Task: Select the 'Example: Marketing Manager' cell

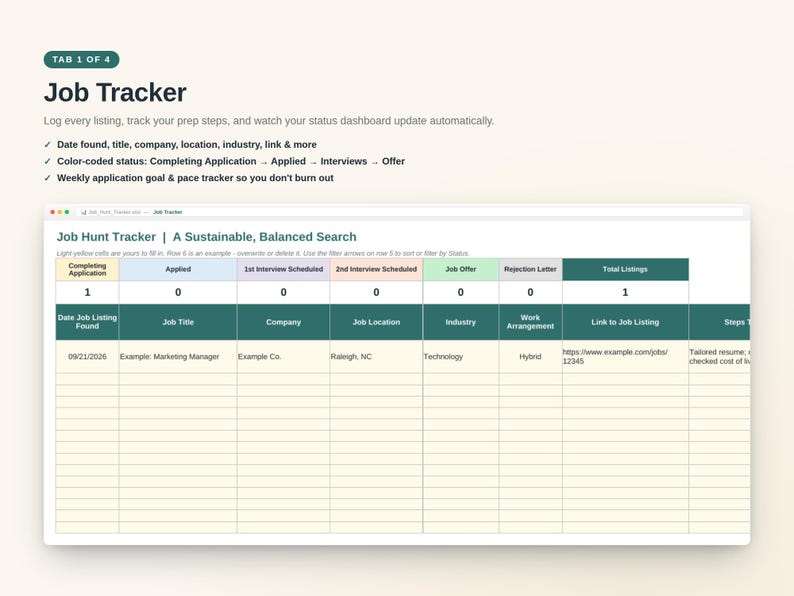Action: 178,356
